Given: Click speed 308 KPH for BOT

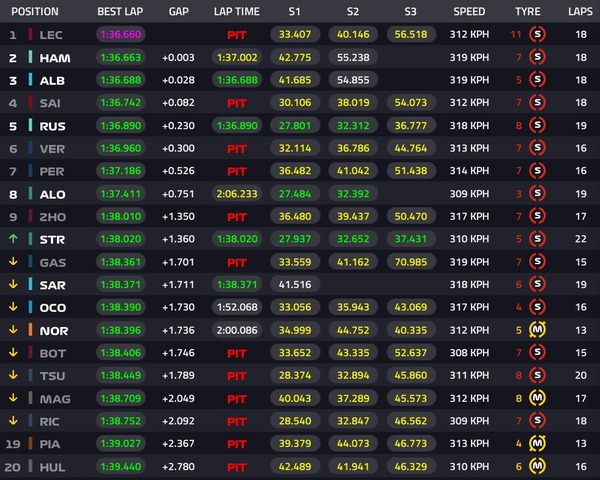Looking at the screenshot, I should point(470,353).
